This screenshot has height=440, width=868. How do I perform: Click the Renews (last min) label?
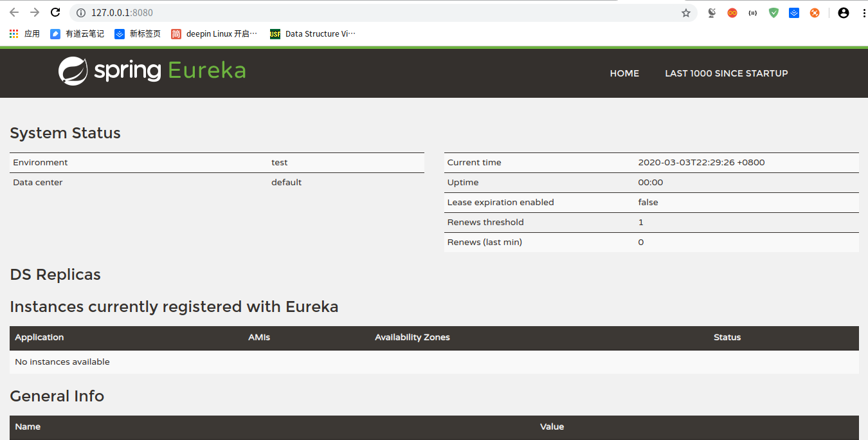(x=485, y=243)
